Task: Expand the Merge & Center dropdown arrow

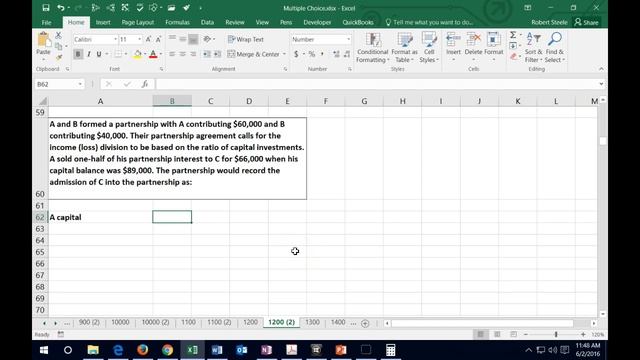Action: [284, 54]
